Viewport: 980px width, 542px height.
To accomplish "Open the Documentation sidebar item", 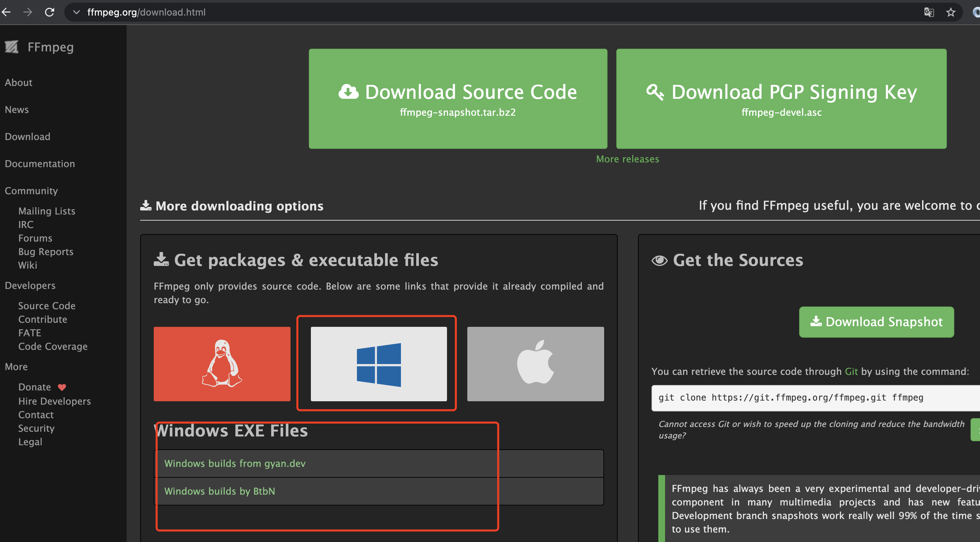I will point(40,164).
